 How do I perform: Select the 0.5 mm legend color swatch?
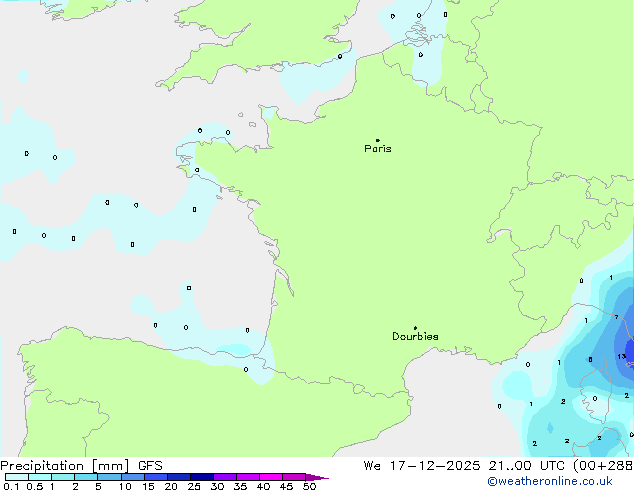tap(40, 477)
